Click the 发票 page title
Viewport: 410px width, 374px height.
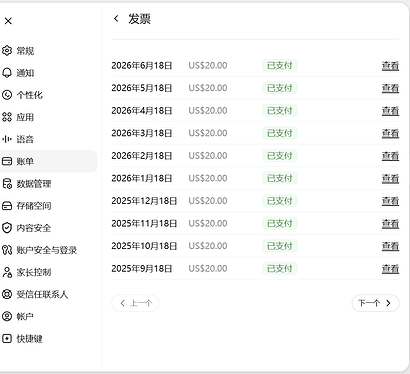click(139, 19)
